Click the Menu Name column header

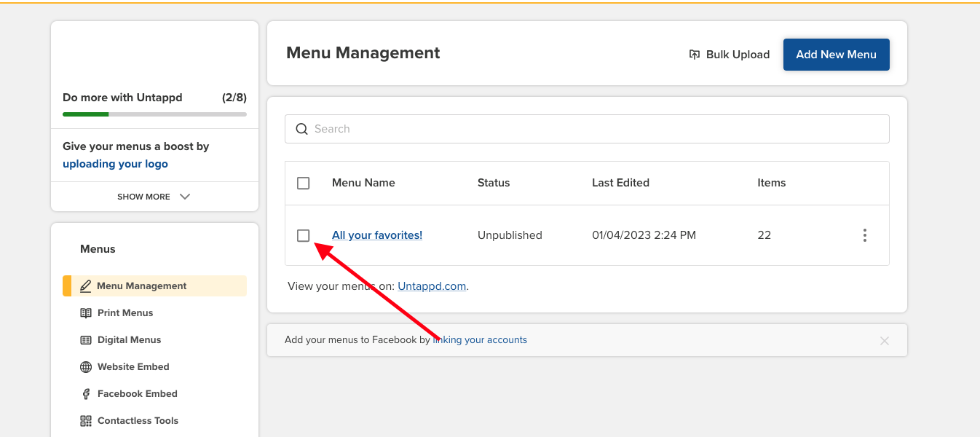coord(363,183)
